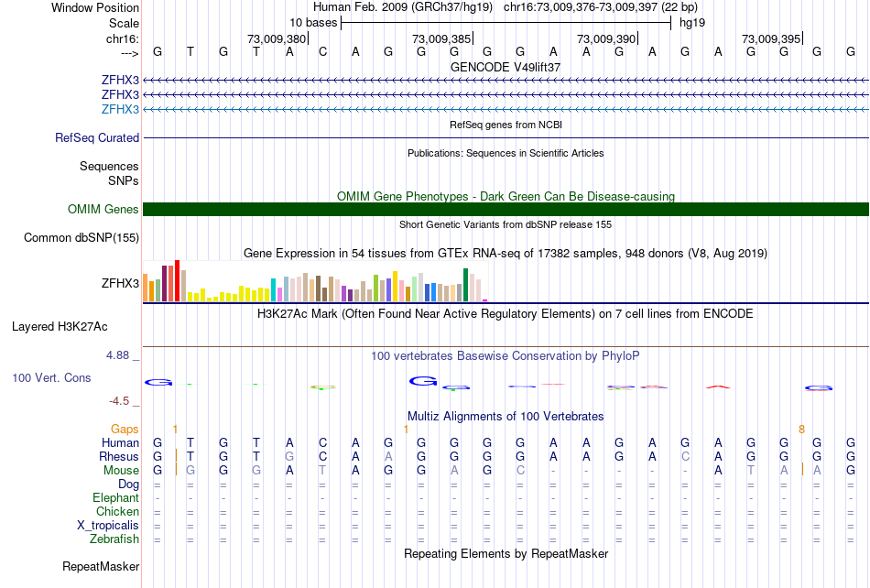Click the Common dbSNP(155) track label
This screenshot has width=870, height=588.
[x=82, y=237]
